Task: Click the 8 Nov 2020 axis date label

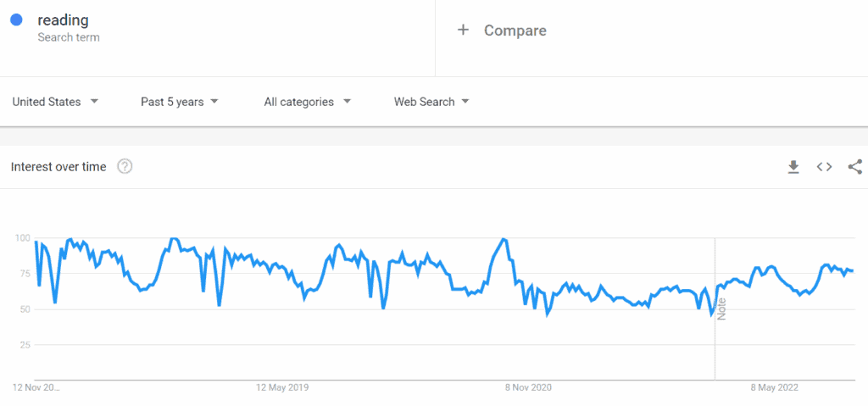Action: [528, 387]
